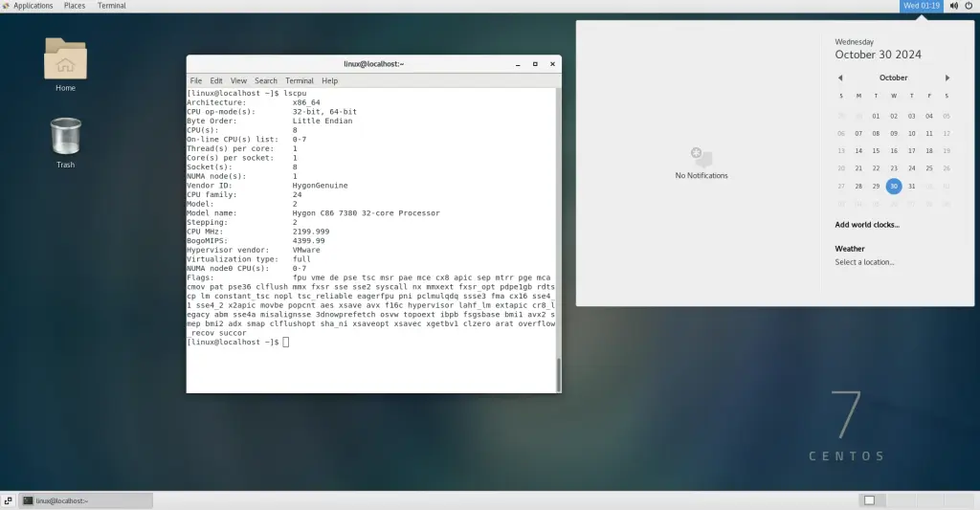Open the File menu in terminal
980x510 pixels.
coord(195,81)
